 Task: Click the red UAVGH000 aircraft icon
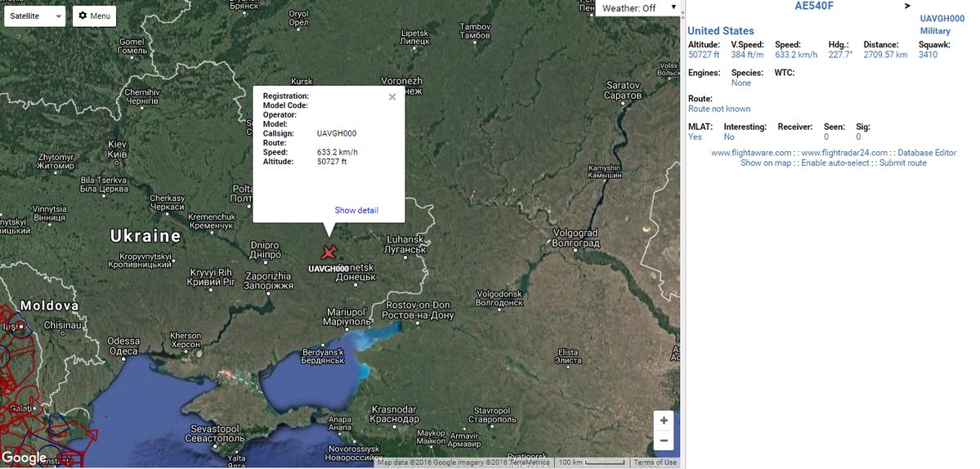329,252
